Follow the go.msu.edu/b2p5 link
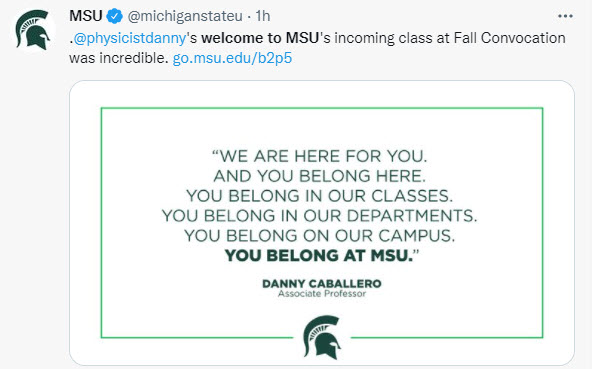The height and width of the screenshot is (369, 606). pos(232,58)
